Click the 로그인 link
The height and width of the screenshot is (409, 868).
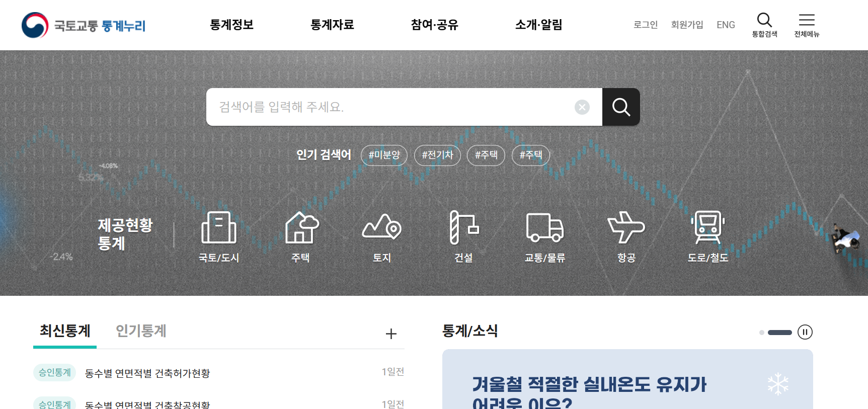(646, 25)
